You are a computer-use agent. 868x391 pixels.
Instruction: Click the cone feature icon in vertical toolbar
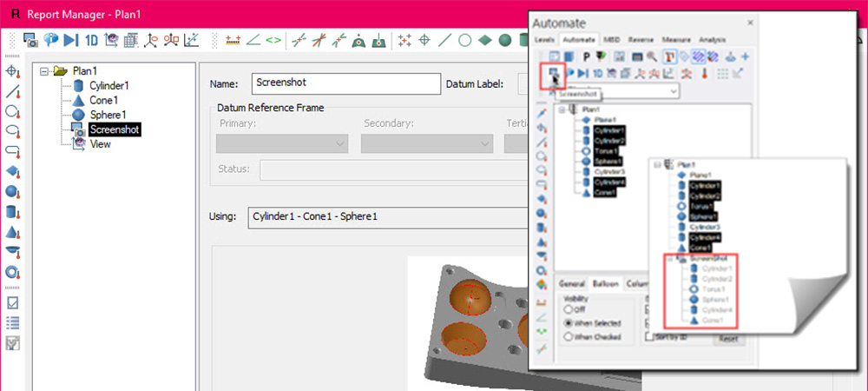click(12, 231)
